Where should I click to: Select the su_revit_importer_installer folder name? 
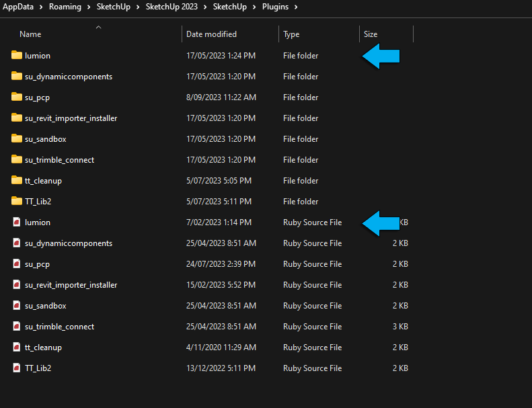point(71,118)
